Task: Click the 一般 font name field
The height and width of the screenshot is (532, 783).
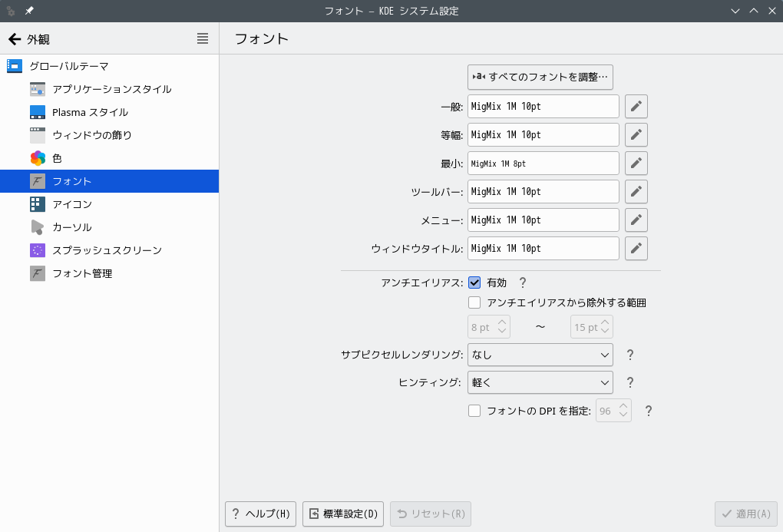Action: (x=543, y=107)
